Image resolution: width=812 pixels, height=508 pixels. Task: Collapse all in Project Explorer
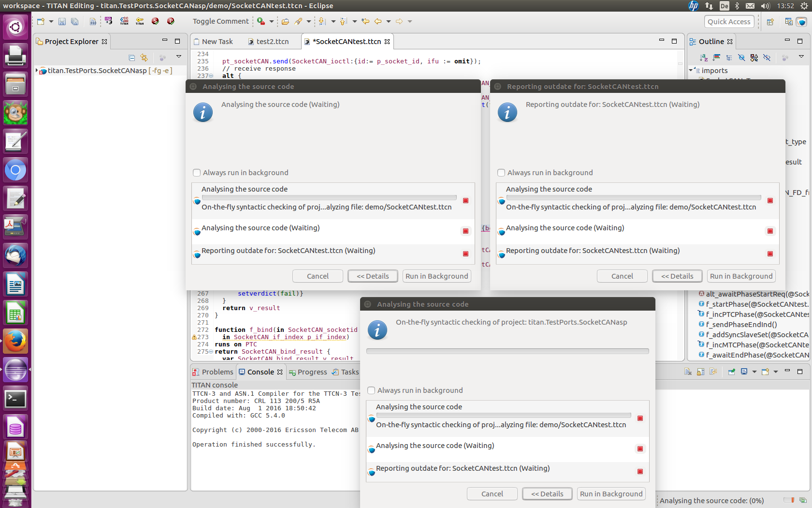[131, 58]
